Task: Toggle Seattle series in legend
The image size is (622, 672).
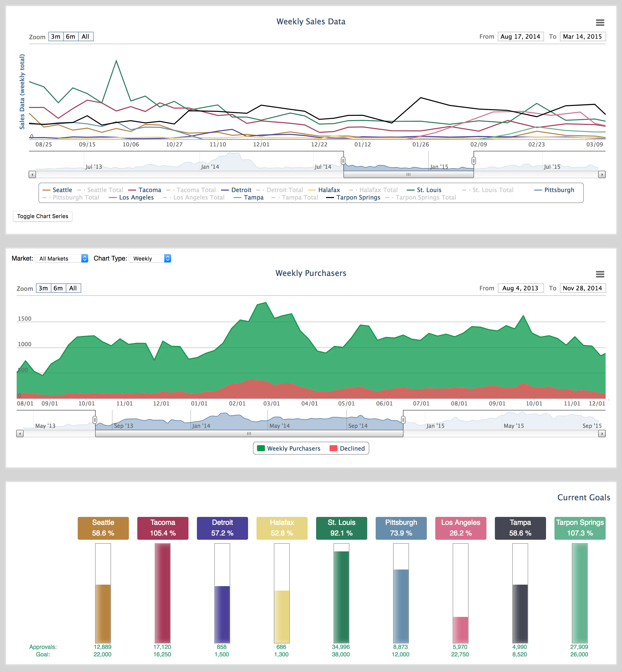Action: tap(62, 190)
